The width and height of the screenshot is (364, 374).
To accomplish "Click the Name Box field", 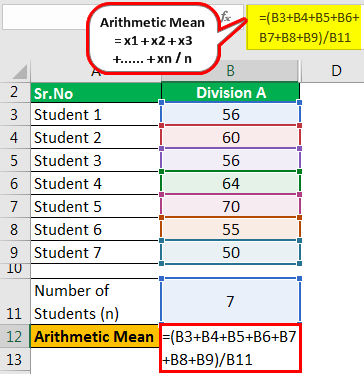I will [x=45, y=17].
